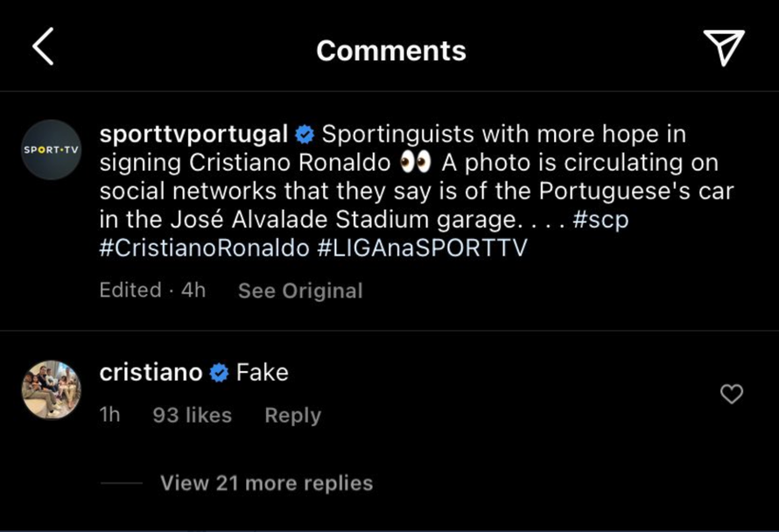Show the original untranslated caption
Viewport: 779px width, 532px height.
pyautogui.click(x=300, y=290)
